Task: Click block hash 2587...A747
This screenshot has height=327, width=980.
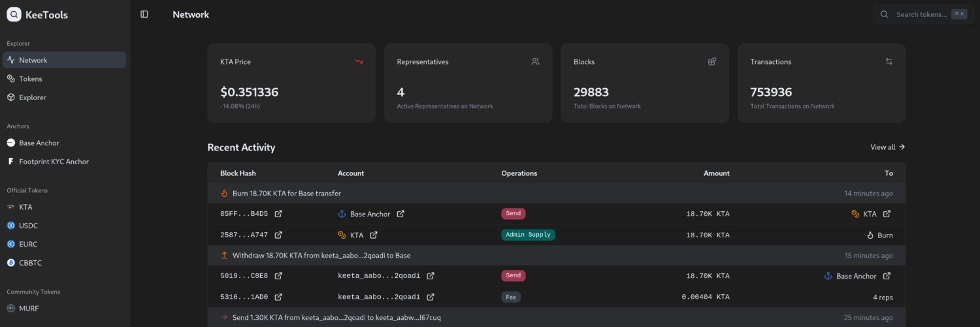Action: [x=244, y=235]
